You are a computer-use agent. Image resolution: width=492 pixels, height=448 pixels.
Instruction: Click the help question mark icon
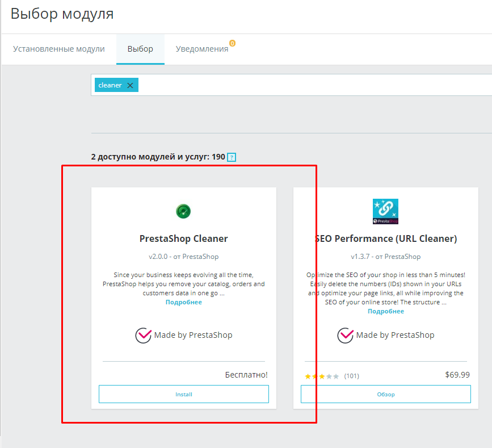pos(232,157)
